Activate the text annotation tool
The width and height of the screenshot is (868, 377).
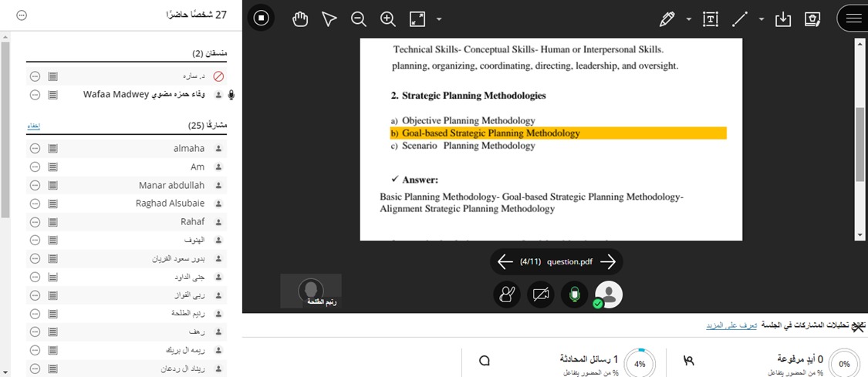pyautogui.click(x=711, y=19)
